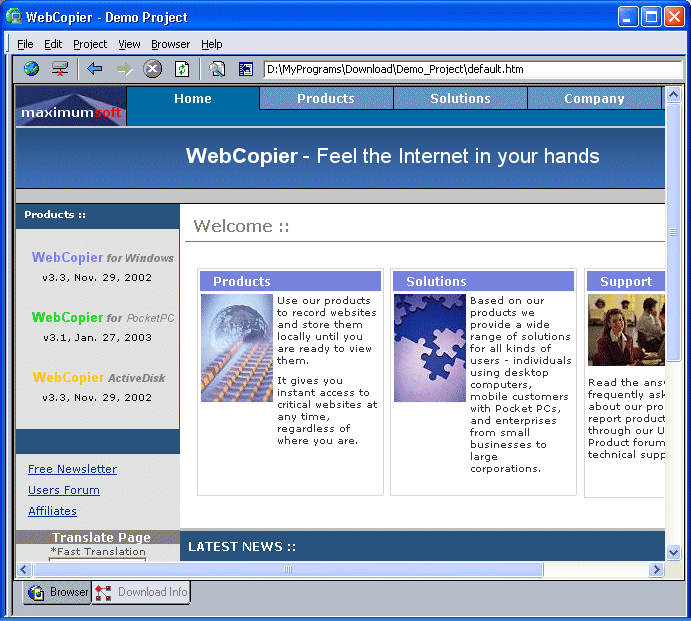Screen dimensions: 691x621
Task: Click the blue contents panel toolbar icon
Action: (x=245, y=69)
